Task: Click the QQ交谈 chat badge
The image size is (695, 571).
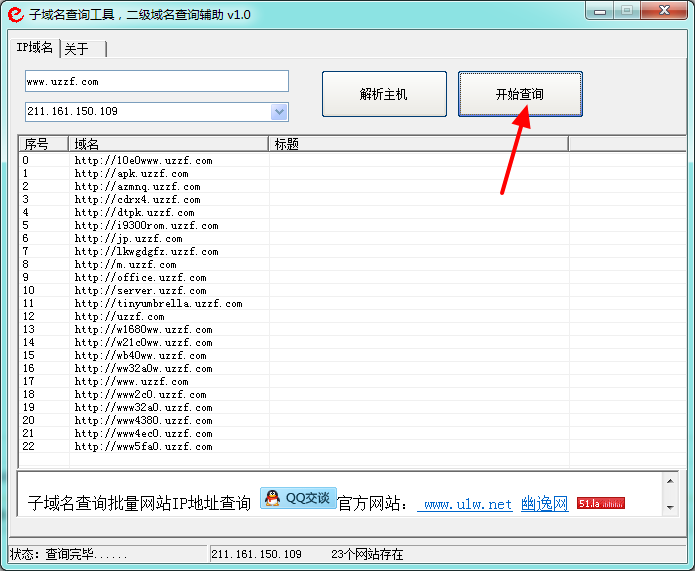Action: [298, 498]
